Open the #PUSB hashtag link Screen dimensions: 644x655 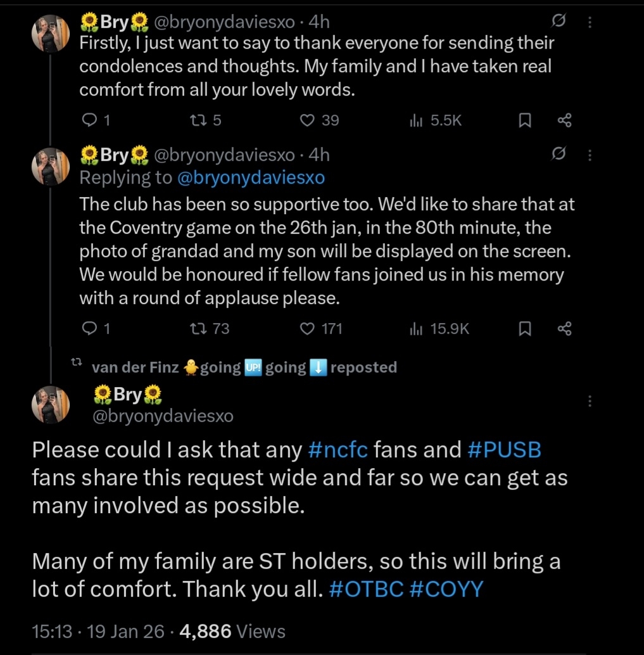[504, 450]
